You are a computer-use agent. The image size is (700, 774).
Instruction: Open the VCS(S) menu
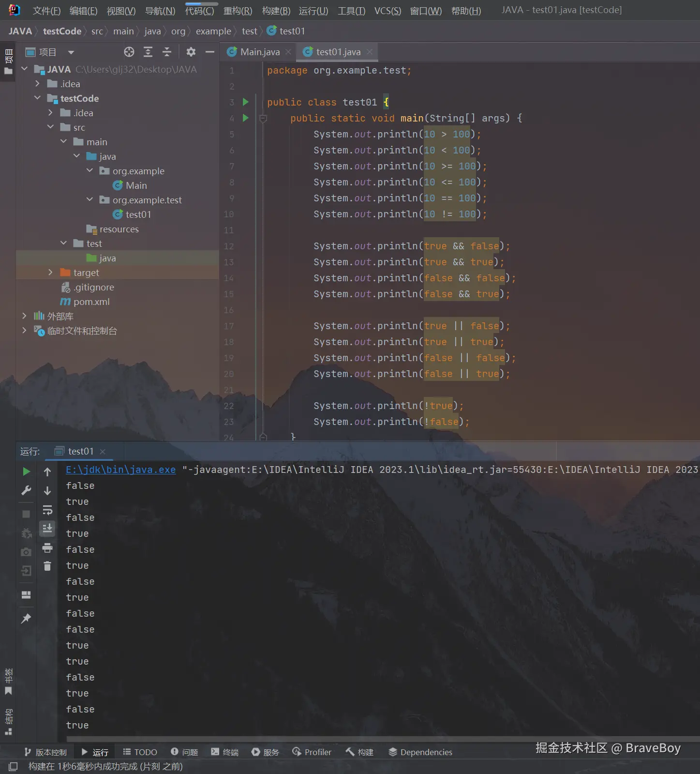tap(387, 11)
